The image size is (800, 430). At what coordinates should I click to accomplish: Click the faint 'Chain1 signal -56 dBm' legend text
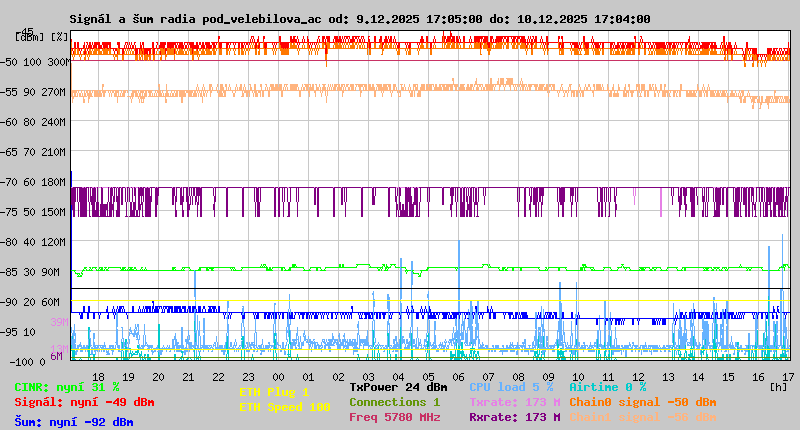pyautogui.click(x=642, y=417)
